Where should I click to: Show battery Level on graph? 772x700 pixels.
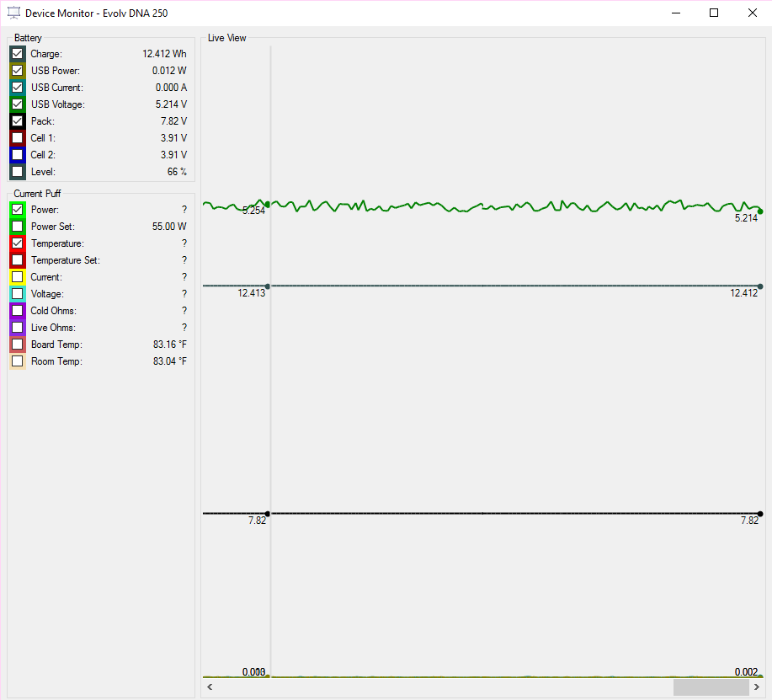pos(18,172)
